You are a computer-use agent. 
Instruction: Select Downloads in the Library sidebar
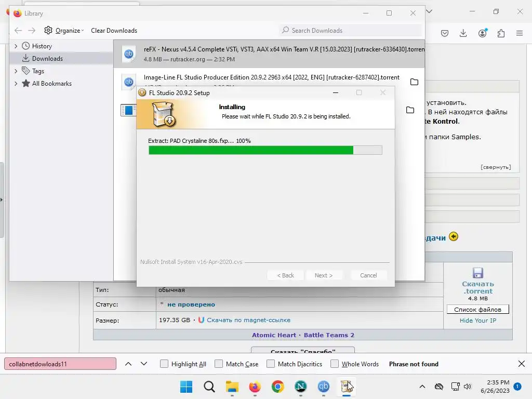[47, 59]
